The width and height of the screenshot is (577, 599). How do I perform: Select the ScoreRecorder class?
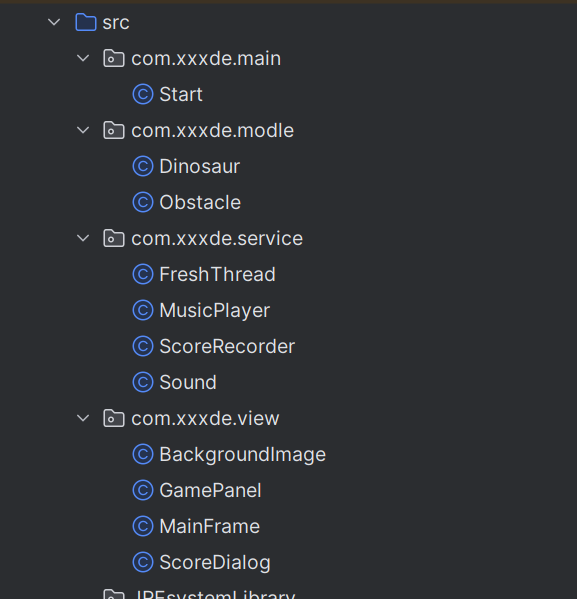(227, 346)
